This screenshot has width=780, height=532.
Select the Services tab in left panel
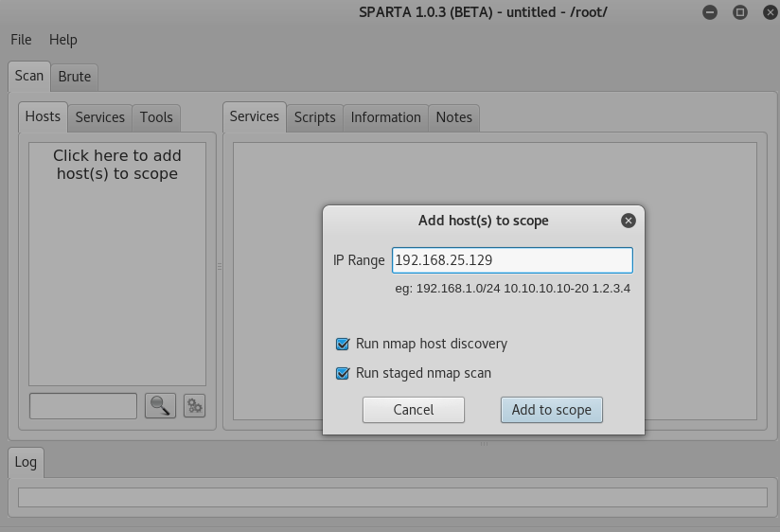pyautogui.click(x=100, y=118)
